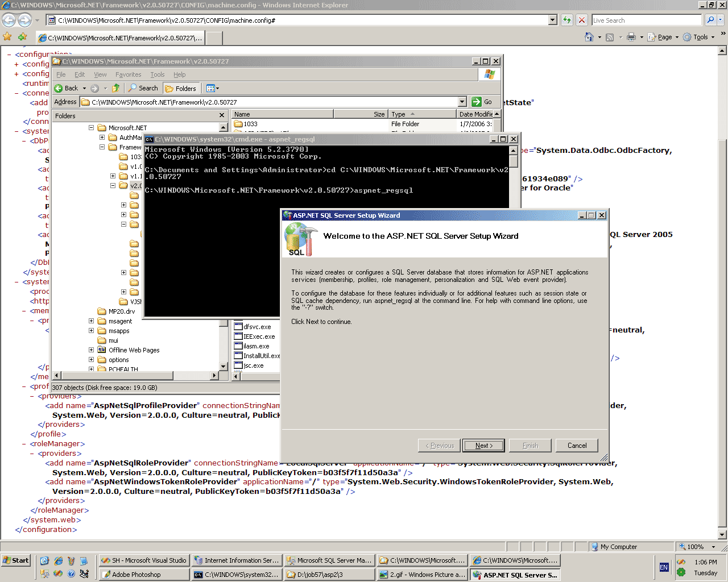
Task: Open the Help menu in Explorer window
Action: (180, 74)
